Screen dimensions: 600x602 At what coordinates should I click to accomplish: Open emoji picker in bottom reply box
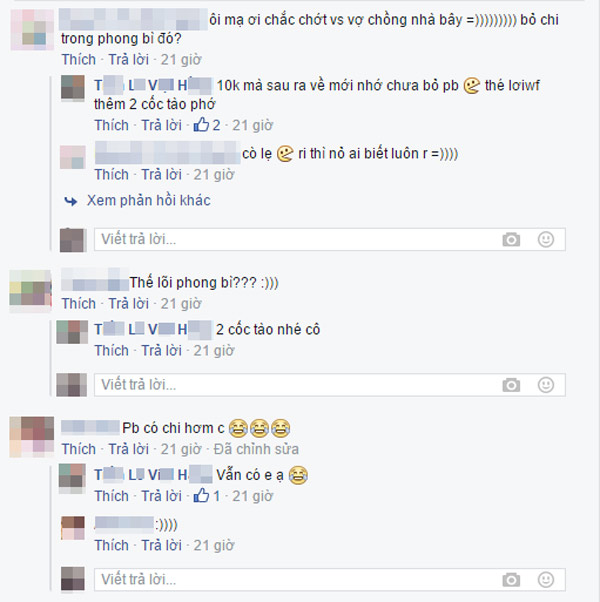click(545, 579)
